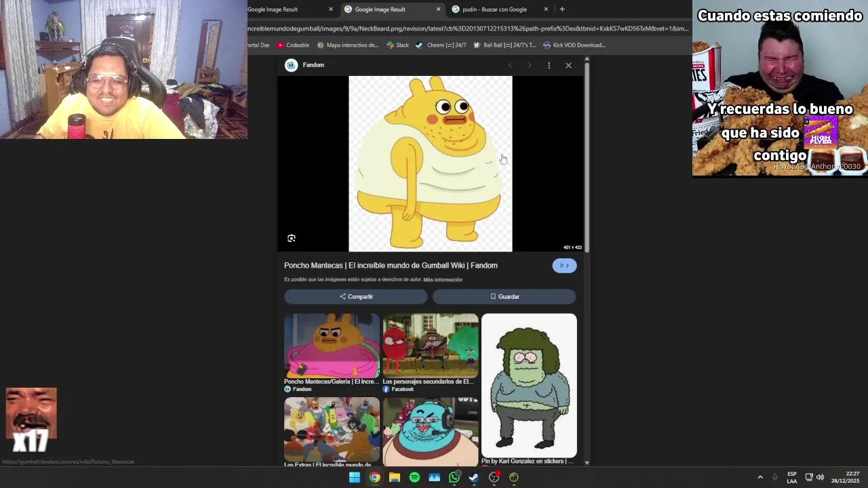
Task: Click the Guardar button
Action: click(x=505, y=297)
